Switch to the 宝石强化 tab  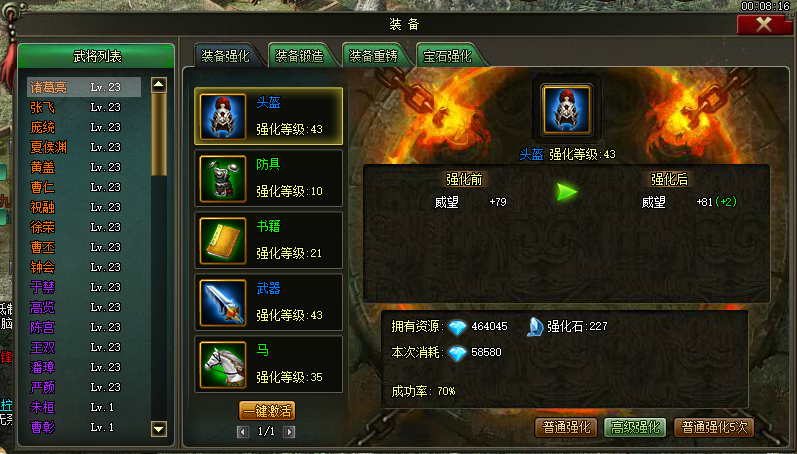pos(447,56)
